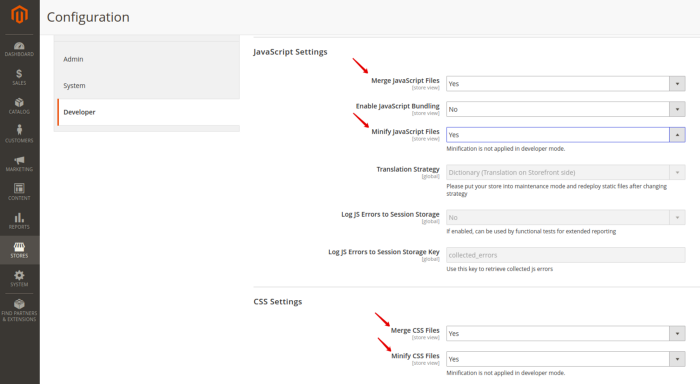Open the Minify JavaScript Files dropdown
Screen dimensions: 700x384
pos(566,134)
